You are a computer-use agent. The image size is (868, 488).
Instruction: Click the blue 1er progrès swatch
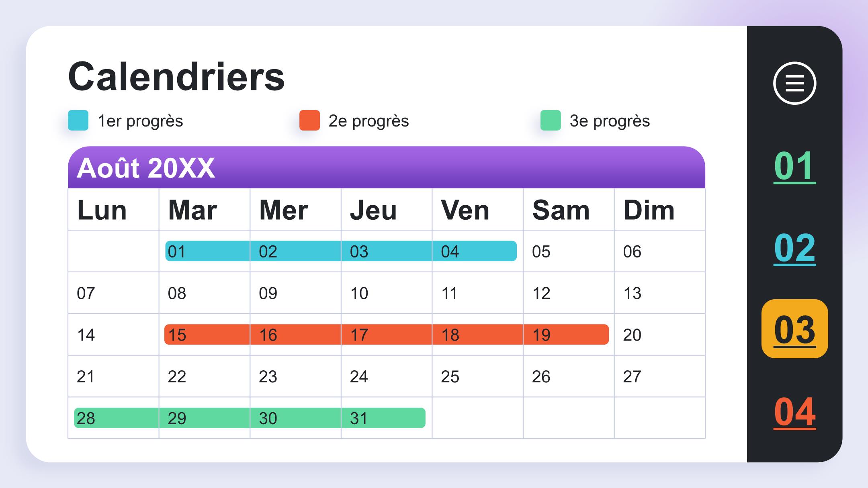[78, 120]
